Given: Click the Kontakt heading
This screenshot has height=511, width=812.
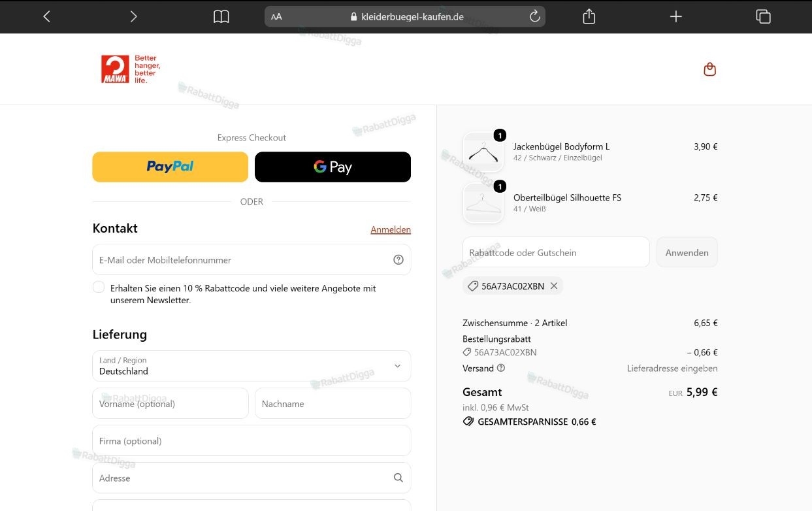Looking at the screenshot, I should (x=115, y=228).
